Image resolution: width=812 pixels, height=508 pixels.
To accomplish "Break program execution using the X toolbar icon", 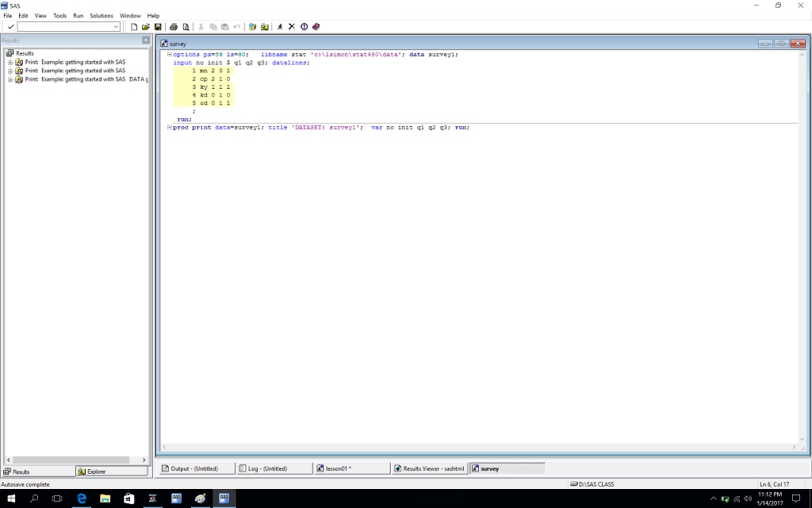I will click(x=290, y=26).
